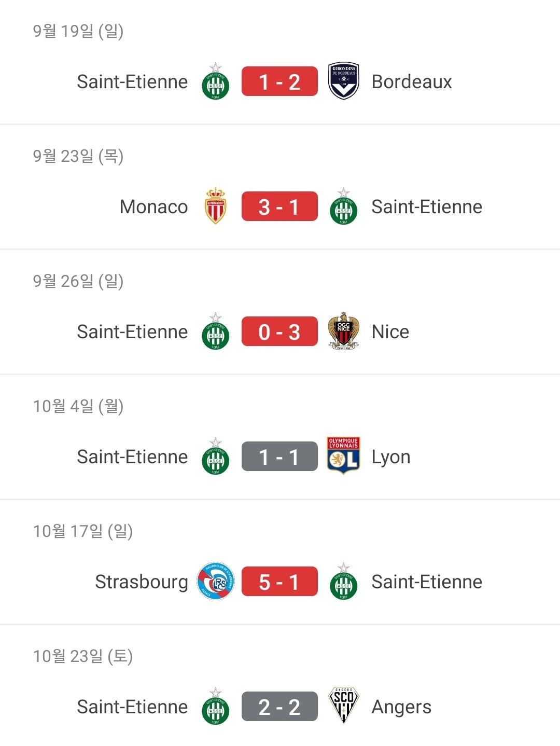560x746 pixels.
Task: Open the 1 - 1 Lyon draw score
Action: [x=279, y=457]
